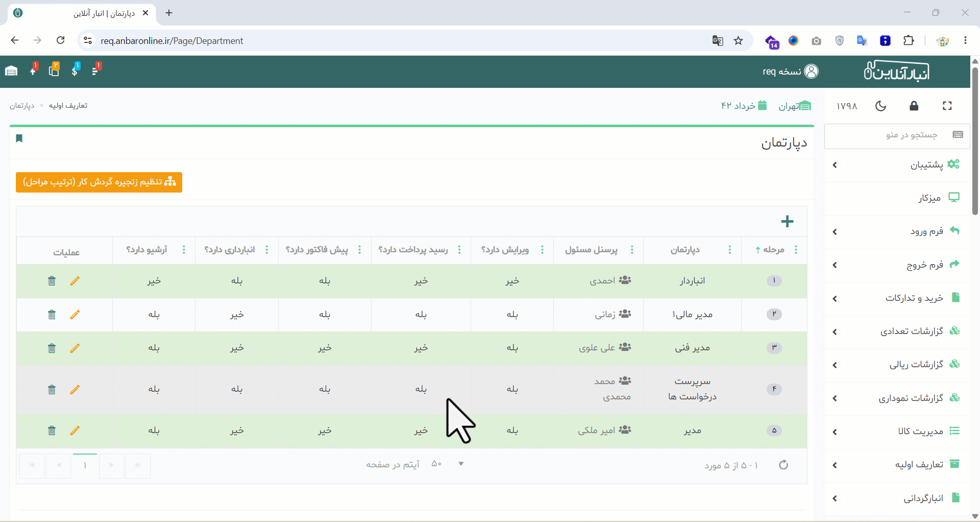Open column options for پرسنل مسئول column
The height and width of the screenshot is (522, 980).
click(x=632, y=250)
